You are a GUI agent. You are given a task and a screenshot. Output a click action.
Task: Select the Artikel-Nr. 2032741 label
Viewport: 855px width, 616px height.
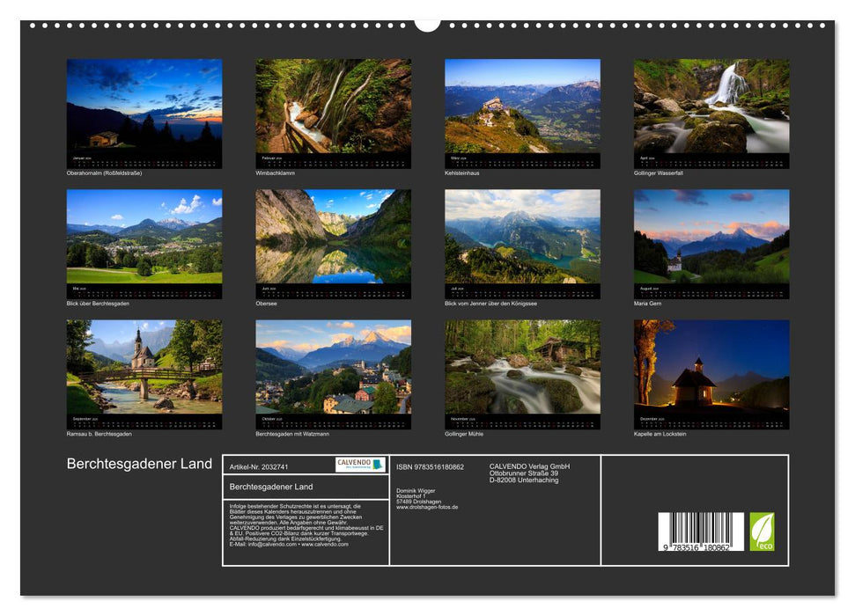258,467
